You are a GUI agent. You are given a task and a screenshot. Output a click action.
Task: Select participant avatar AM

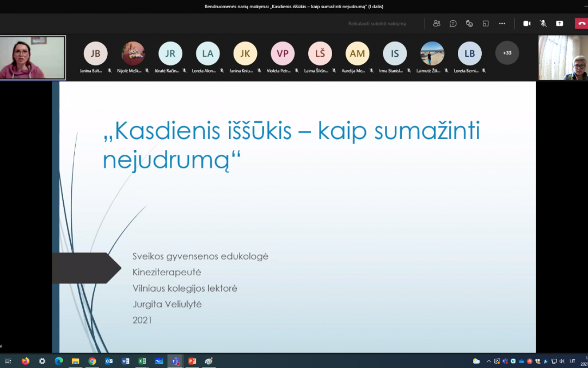coord(357,53)
